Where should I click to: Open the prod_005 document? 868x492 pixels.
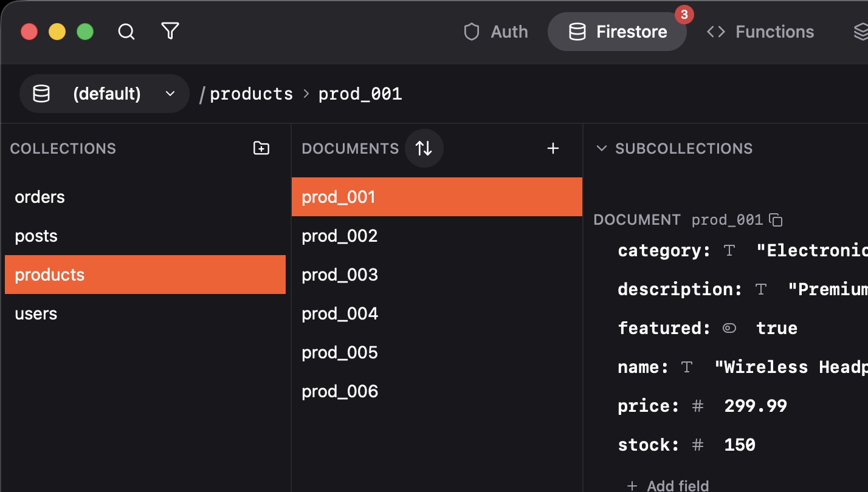tap(437, 352)
